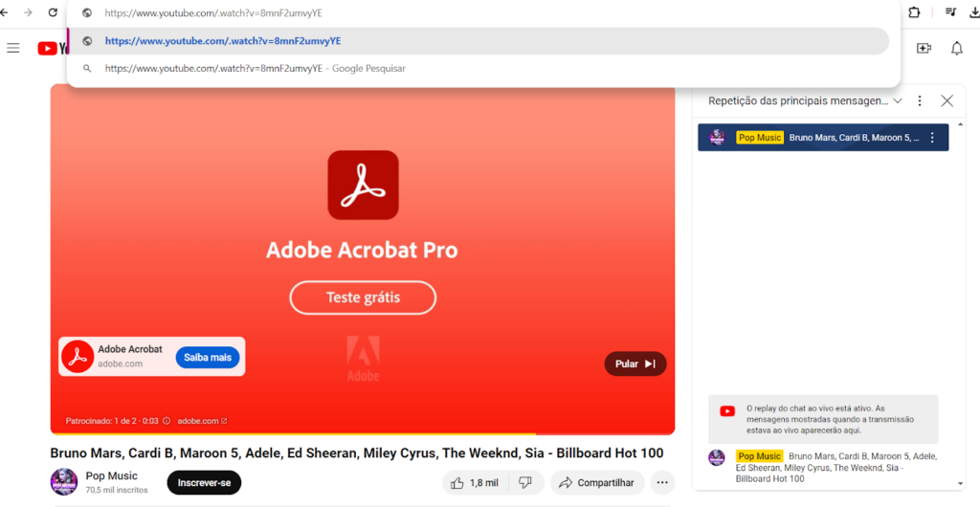
Task: Open options on the pinned Pop Music message
Action: tap(932, 138)
